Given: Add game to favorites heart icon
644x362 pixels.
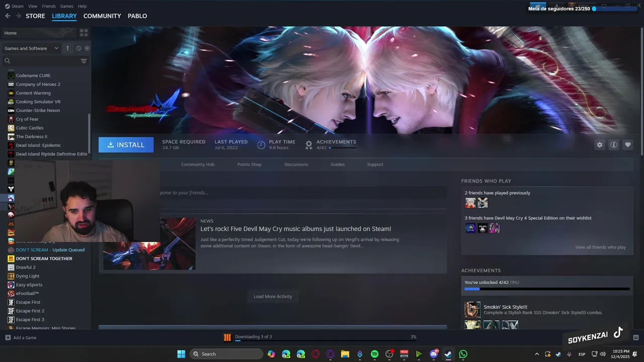Looking at the screenshot, I should [628, 145].
